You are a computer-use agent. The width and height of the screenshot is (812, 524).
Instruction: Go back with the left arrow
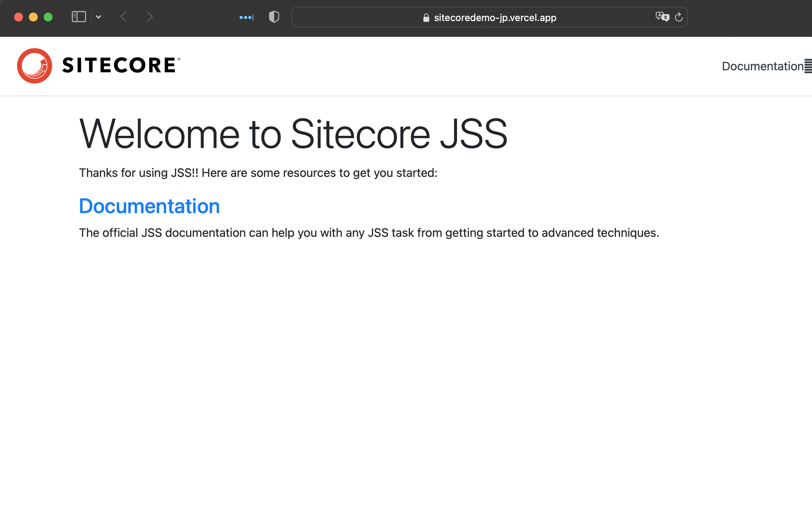click(124, 17)
